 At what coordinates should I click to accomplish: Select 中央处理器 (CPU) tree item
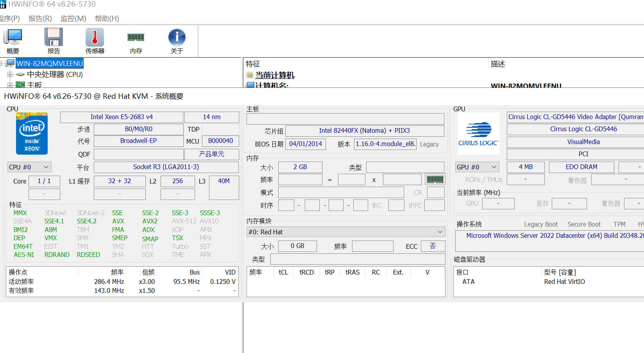click(55, 74)
